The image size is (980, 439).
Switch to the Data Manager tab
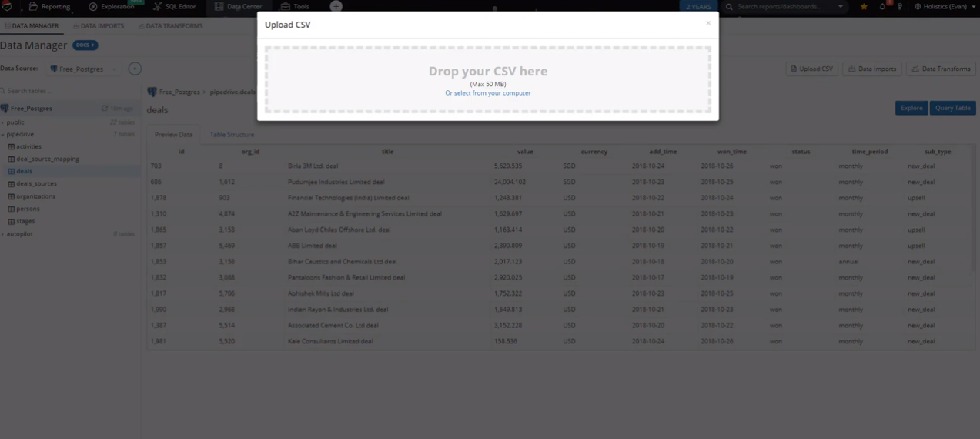[32, 26]
